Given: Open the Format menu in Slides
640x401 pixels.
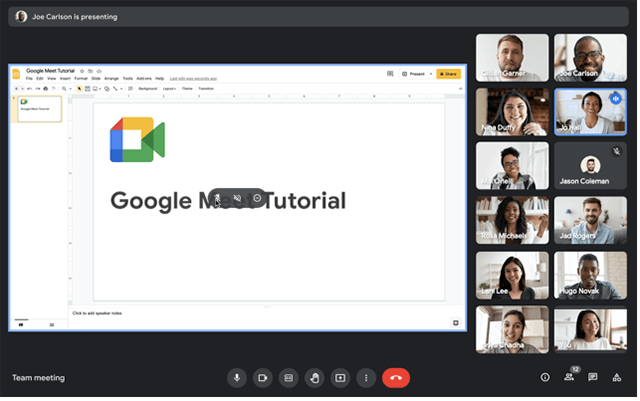Looking at the screenshot, I should point(81,78).
